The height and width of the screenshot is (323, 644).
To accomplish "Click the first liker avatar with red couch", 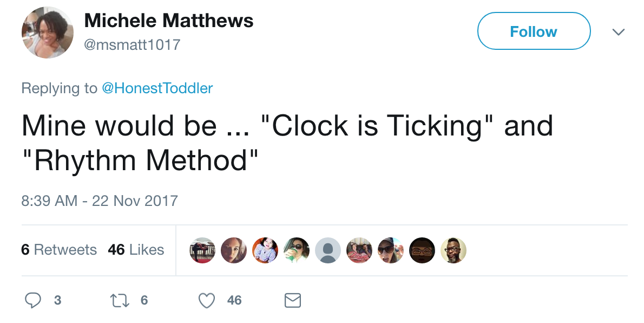I will tap(202, 250).
